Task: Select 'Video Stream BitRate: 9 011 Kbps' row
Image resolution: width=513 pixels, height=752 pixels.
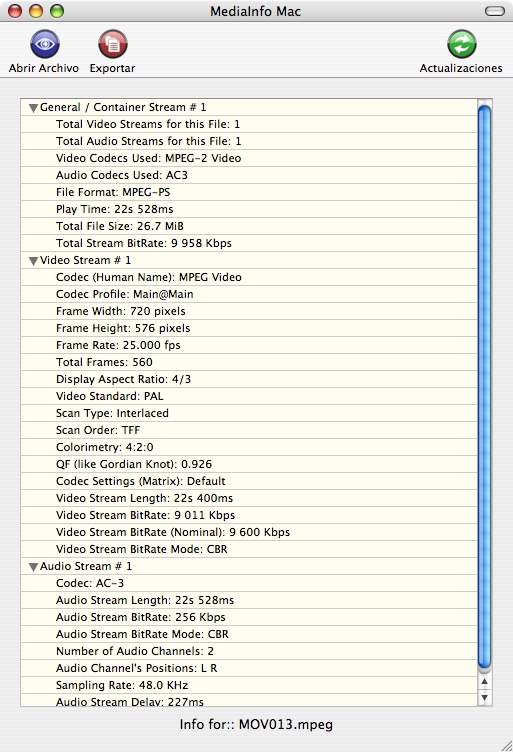Action: click(249, 516)
